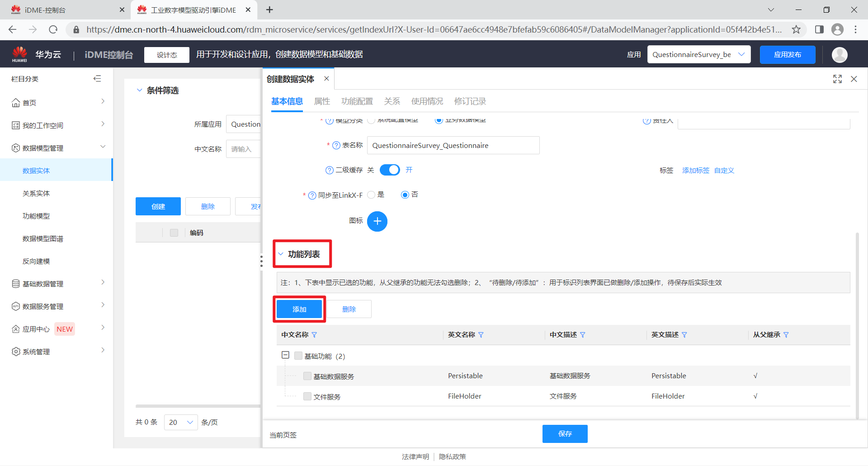This screenshot has width=868, height=466.
Task: Click the help icon beside 表名称
Action: point(336,145)
